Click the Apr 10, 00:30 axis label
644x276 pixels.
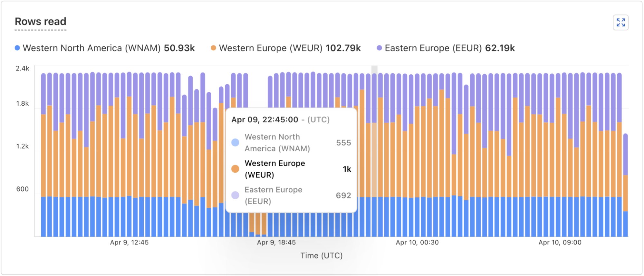click(417, 243)
